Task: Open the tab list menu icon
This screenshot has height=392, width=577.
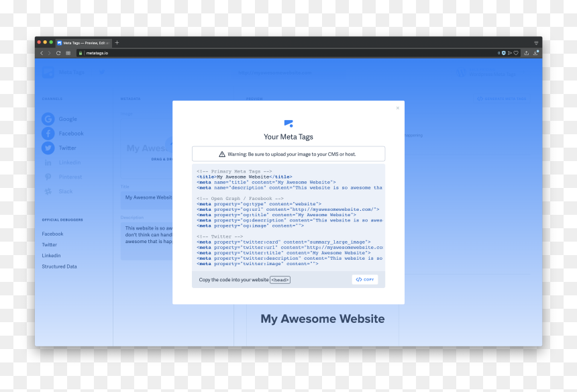Action: coord(536,43)
